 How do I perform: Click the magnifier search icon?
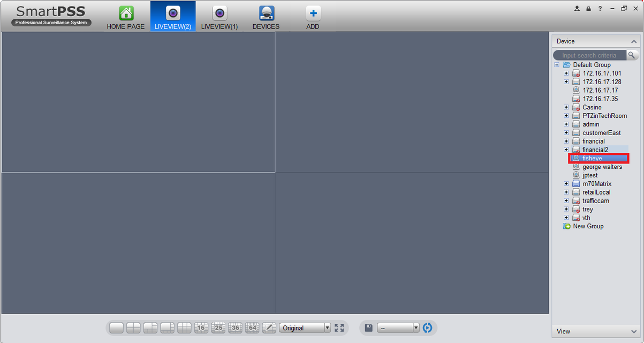click(x=632, y=55)
